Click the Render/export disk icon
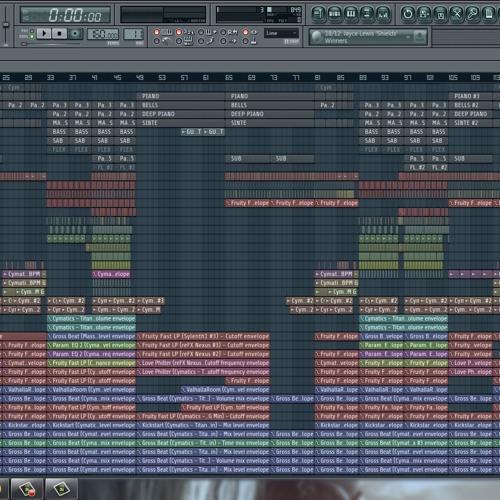 tap(440, 14)
